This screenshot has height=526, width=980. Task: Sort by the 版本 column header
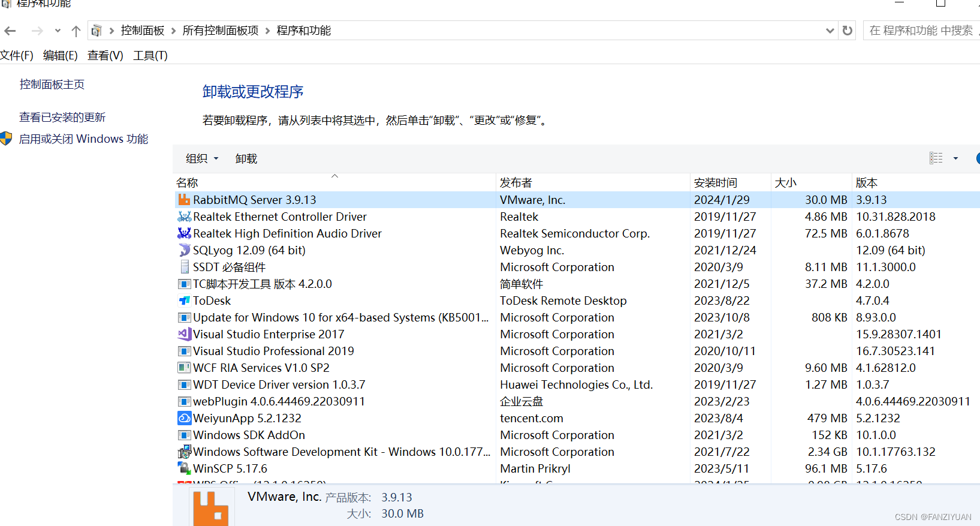[x=916, y=182]
